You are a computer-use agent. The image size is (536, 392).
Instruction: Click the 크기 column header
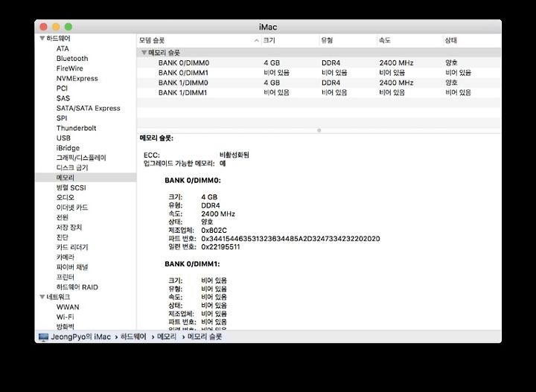[x=290, y=40]
